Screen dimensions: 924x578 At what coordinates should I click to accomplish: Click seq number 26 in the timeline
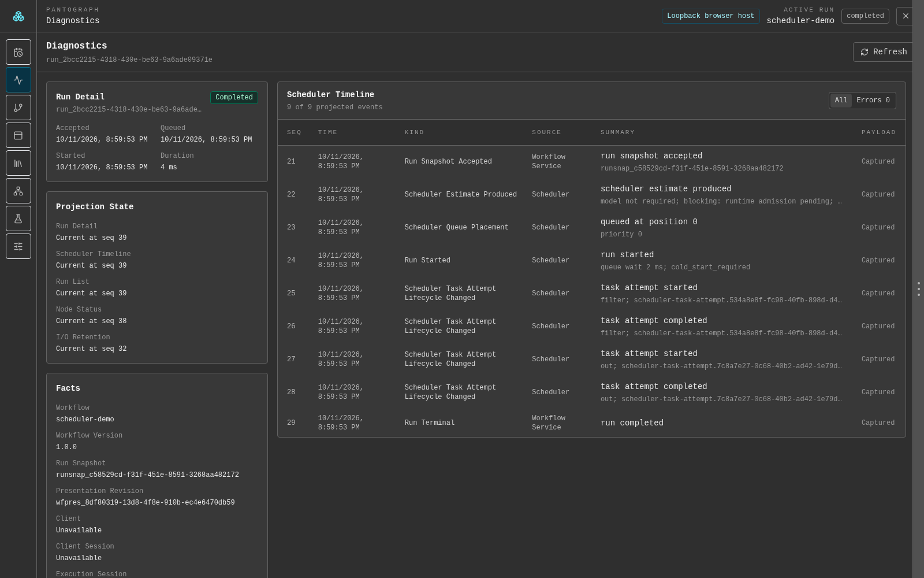pos(291,327)
